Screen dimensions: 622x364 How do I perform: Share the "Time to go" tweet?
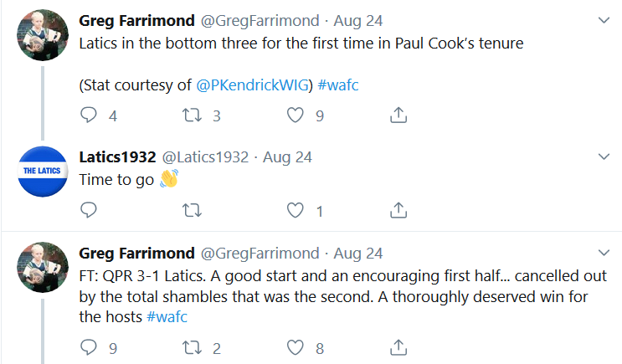399,211
